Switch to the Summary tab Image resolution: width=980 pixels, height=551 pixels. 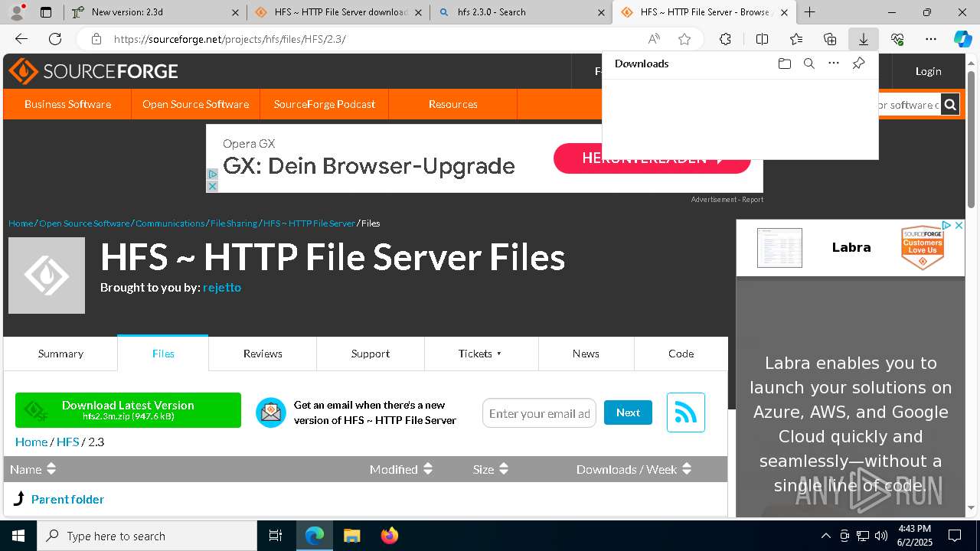coord(60,354)
